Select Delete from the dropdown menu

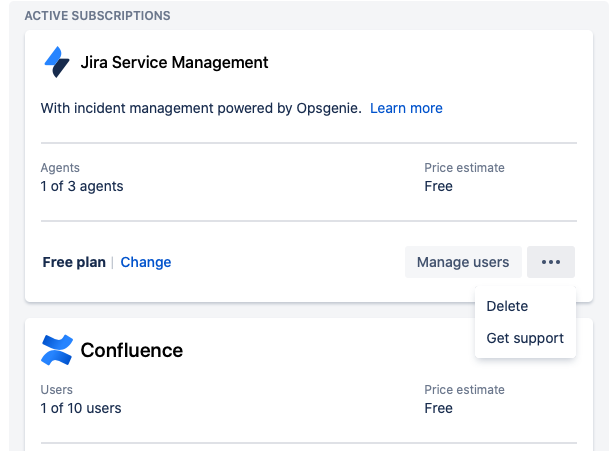pos(507,306)
